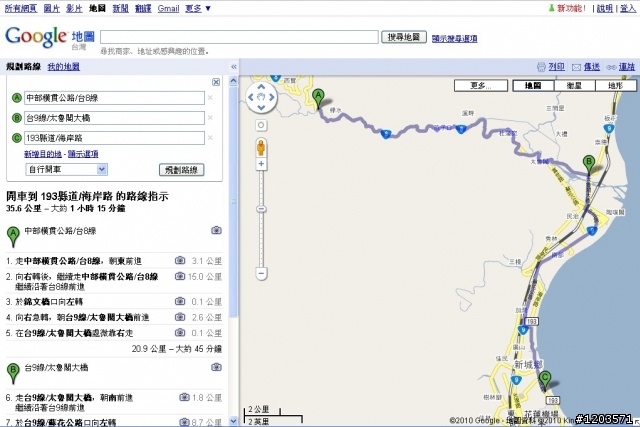This screenshot has height=427, width=640.
Task: Click 新增目的地 link
Action: 43,154
